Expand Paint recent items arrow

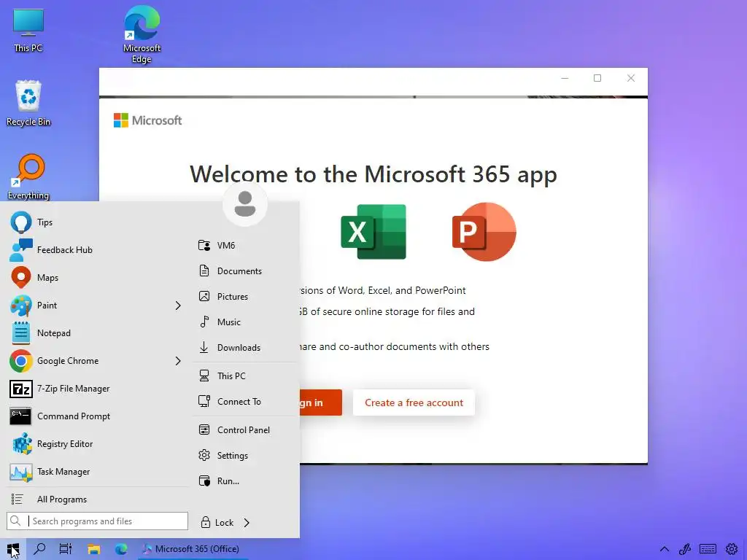[x=178, y=306]
